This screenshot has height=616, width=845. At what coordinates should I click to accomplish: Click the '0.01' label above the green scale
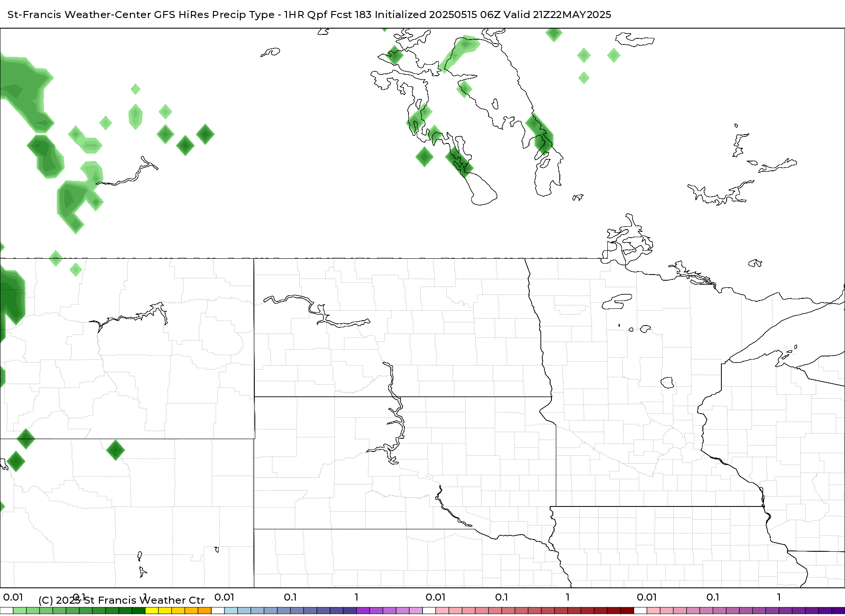(x=13, y=598)
